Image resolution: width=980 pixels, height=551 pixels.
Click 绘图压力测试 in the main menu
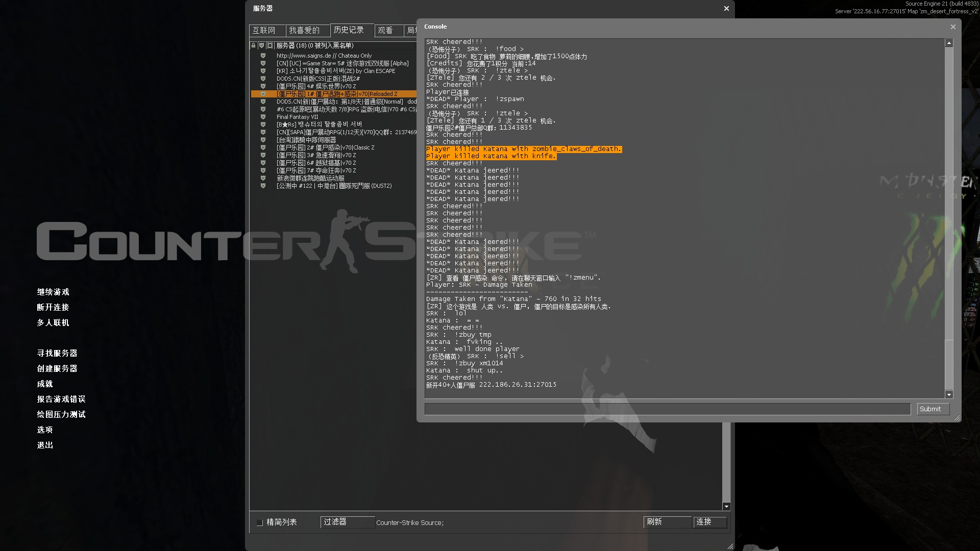click(61, 414)
